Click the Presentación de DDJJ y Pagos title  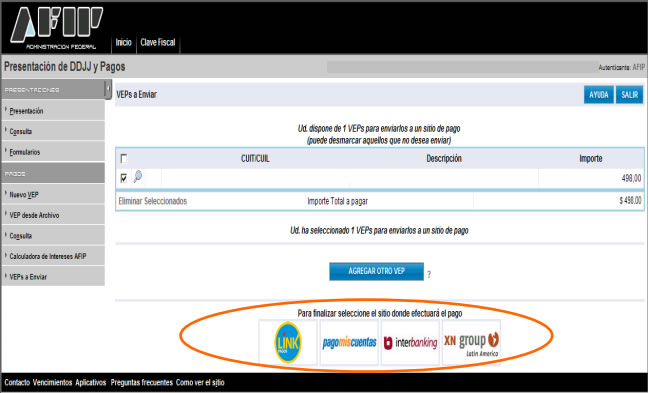tap(64, 67)
